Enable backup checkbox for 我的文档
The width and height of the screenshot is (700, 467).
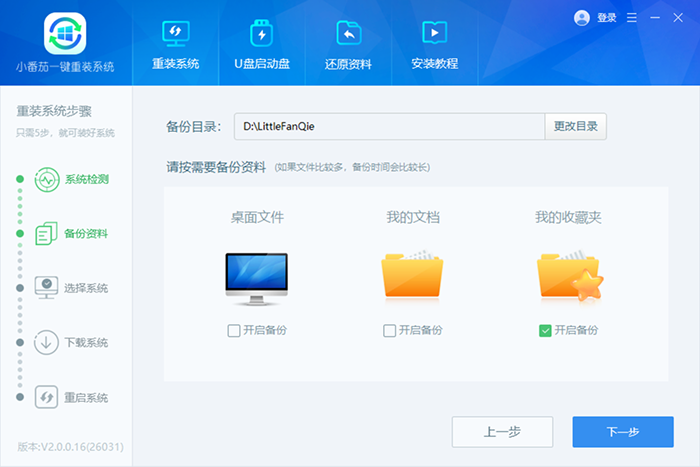point(390,330)
